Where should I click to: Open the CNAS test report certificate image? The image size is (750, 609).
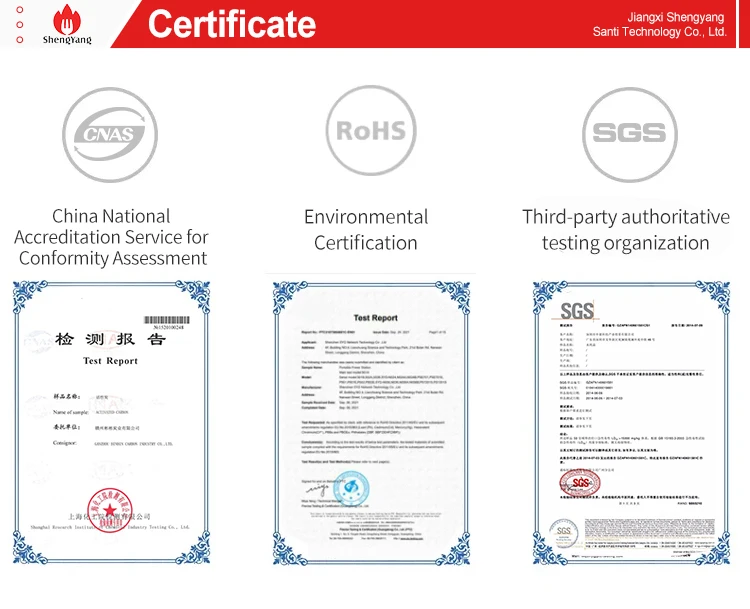[111, 422]
